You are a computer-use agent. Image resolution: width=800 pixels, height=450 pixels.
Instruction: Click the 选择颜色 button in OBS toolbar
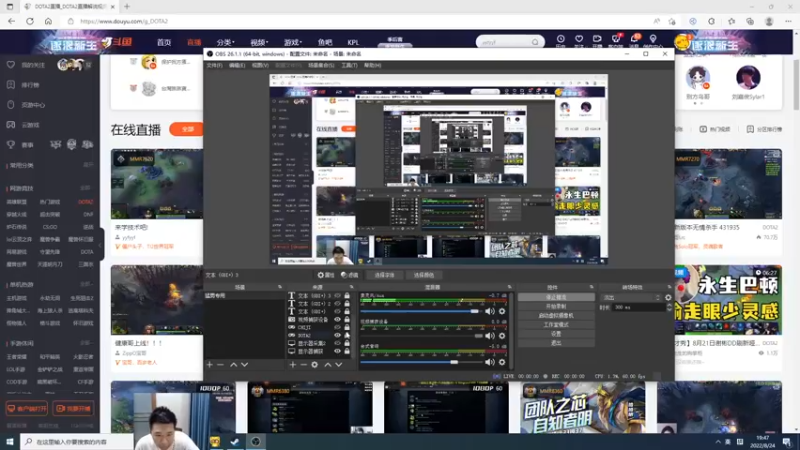click(423, 275)
